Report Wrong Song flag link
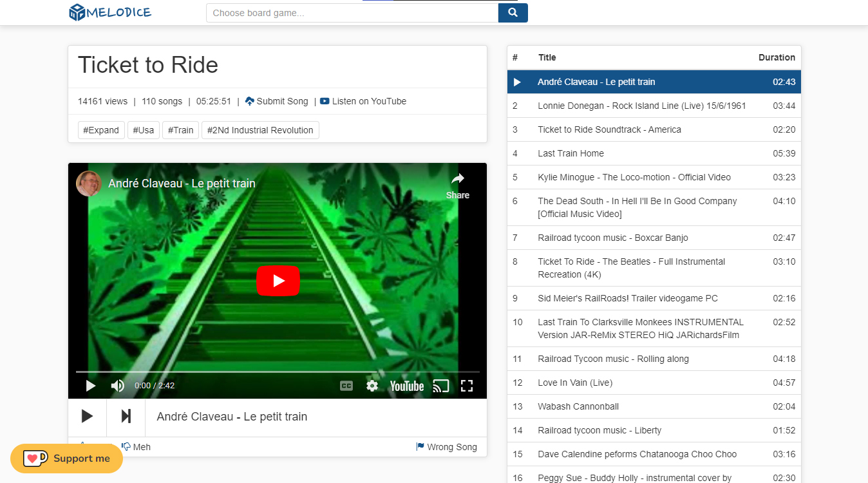Image resolution: width=868 pixels, height=483 pixels. click(x=447, y=447)
